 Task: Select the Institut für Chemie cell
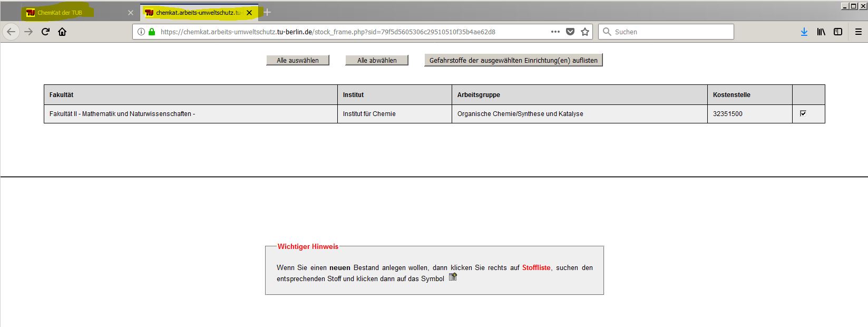(x=395, y=114)
